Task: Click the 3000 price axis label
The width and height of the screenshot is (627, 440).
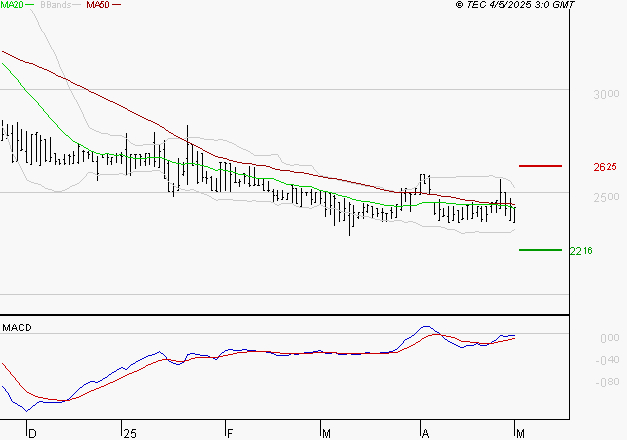Action: click(x=604, y=95)
